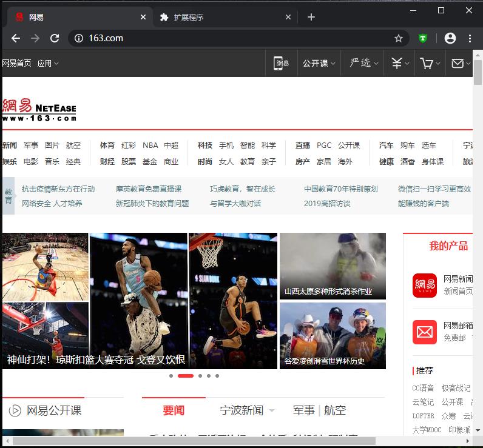This screenshot has width=483, height=448.
Task: Open 谷爱凌创滑雪世界杯历史 photo
Action: click(333, 336)
